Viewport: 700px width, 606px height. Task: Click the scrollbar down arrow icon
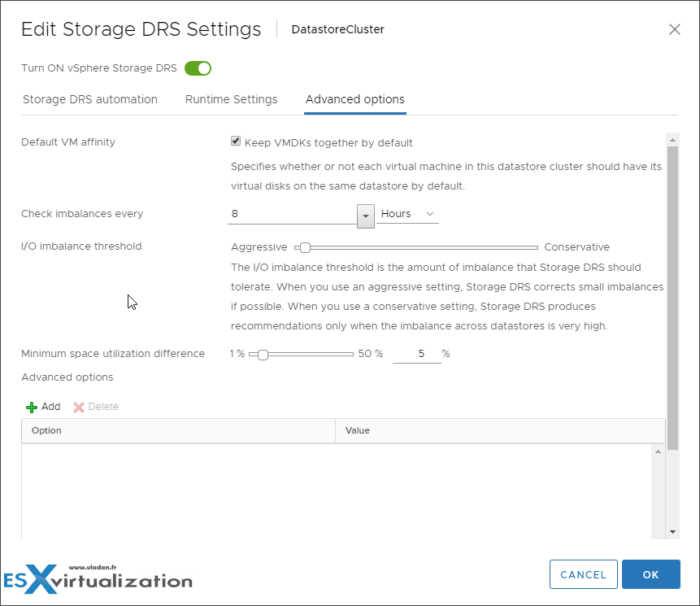(x=672, y=531)
